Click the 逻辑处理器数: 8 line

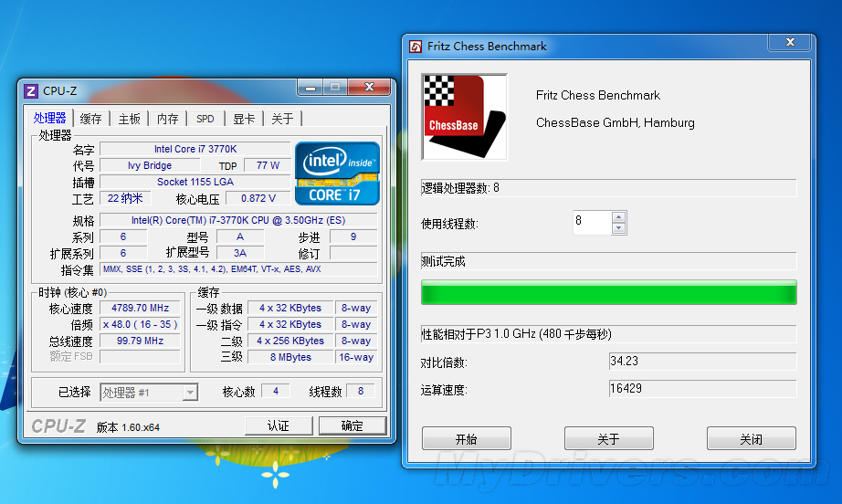608,188
